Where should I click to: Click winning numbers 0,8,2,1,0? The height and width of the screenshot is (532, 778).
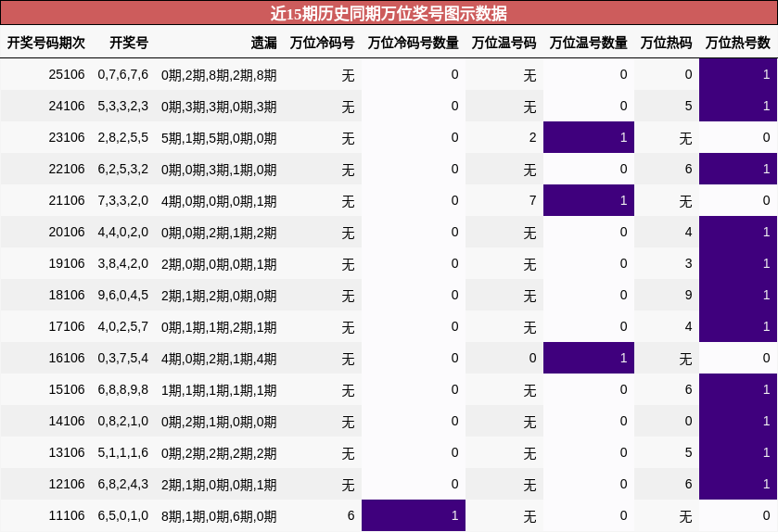click(x=123, y=421)
